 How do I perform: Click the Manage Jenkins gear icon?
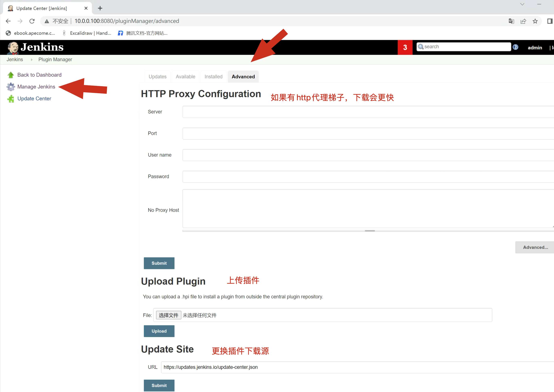coord(11,87)
